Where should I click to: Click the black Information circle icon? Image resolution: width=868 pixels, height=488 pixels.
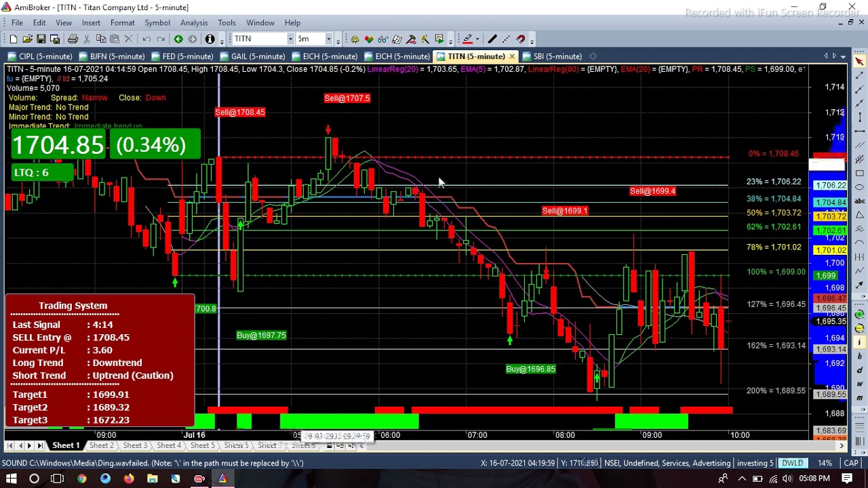[x=210, y=39]
